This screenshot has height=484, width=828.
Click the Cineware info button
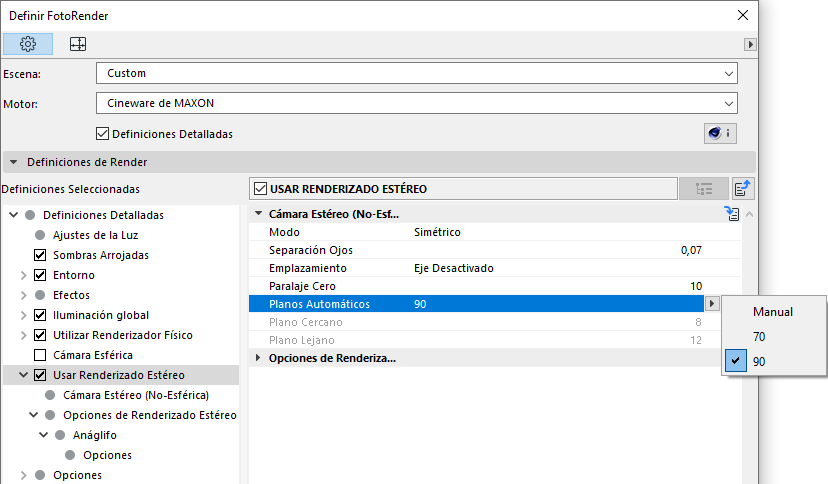720,133
